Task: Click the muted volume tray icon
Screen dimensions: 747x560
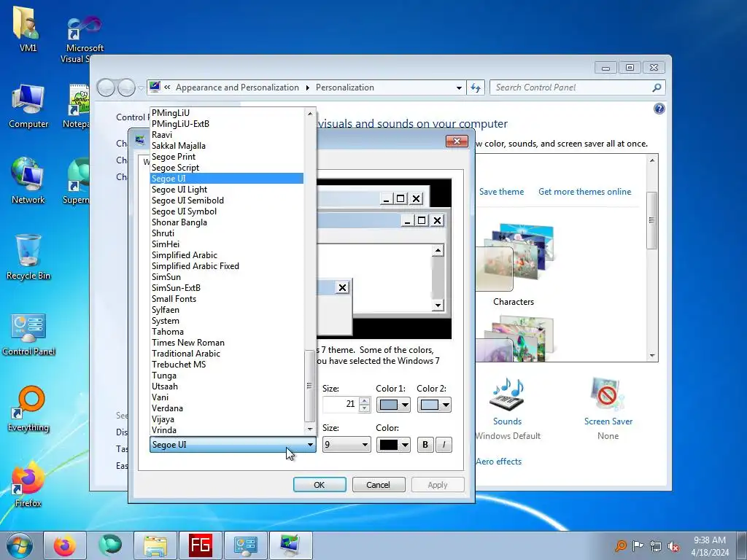Action: pos(673,546)
